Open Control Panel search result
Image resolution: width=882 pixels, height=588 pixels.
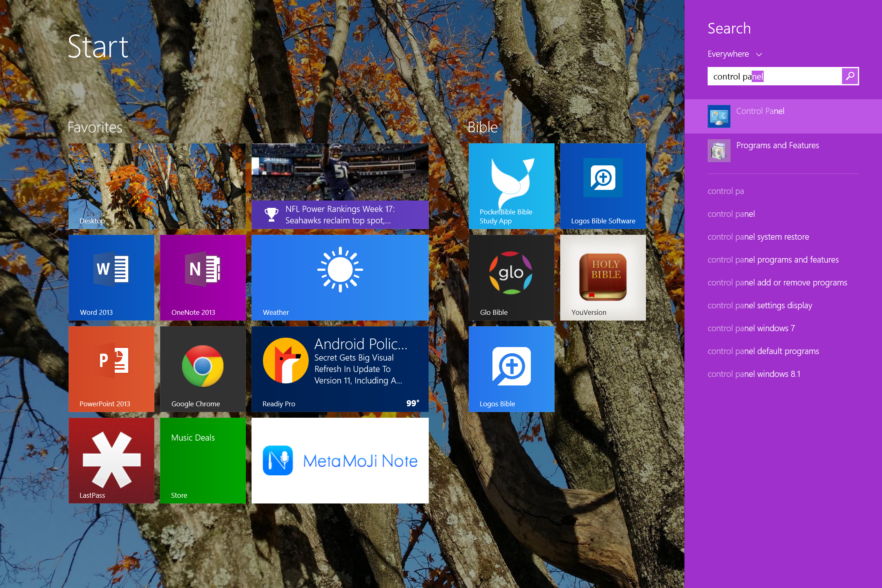click(x=783, y=116)
